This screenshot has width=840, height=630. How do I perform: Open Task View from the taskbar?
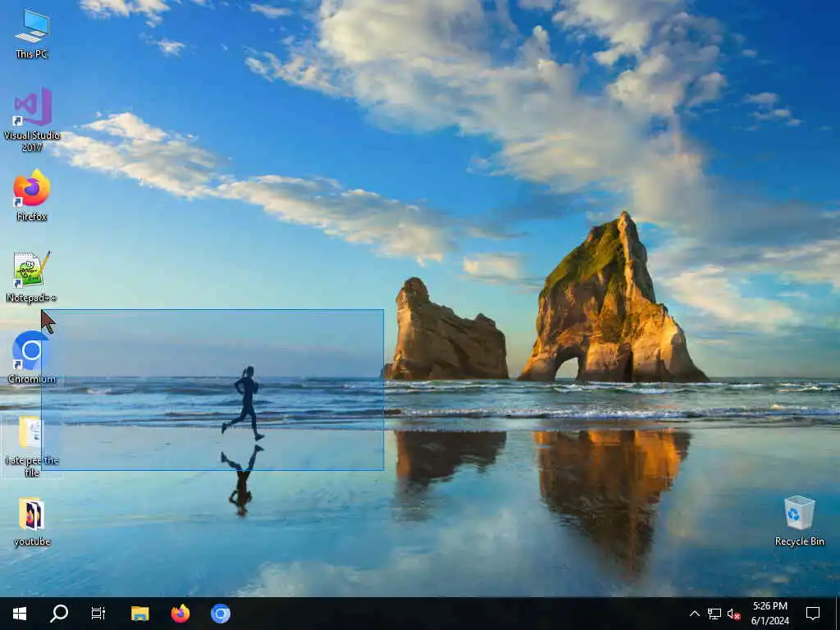click(98, 614)
